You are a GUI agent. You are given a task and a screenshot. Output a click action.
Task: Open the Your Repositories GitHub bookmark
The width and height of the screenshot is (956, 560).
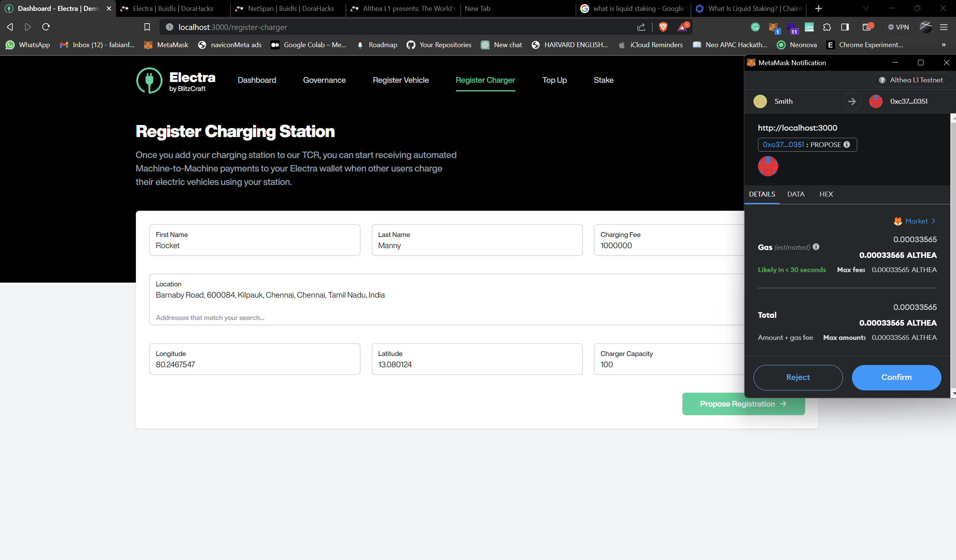439,45
